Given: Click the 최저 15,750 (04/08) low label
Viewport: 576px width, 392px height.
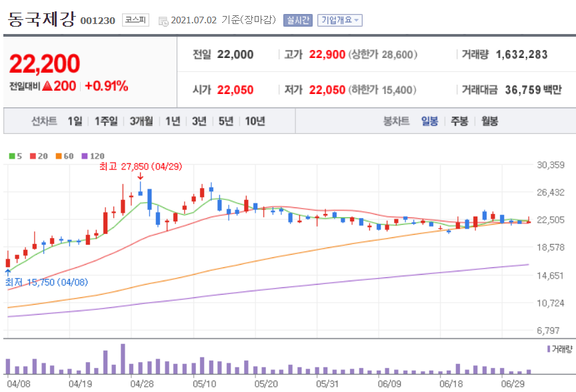Looking at the screenshot, I should 47,283.
